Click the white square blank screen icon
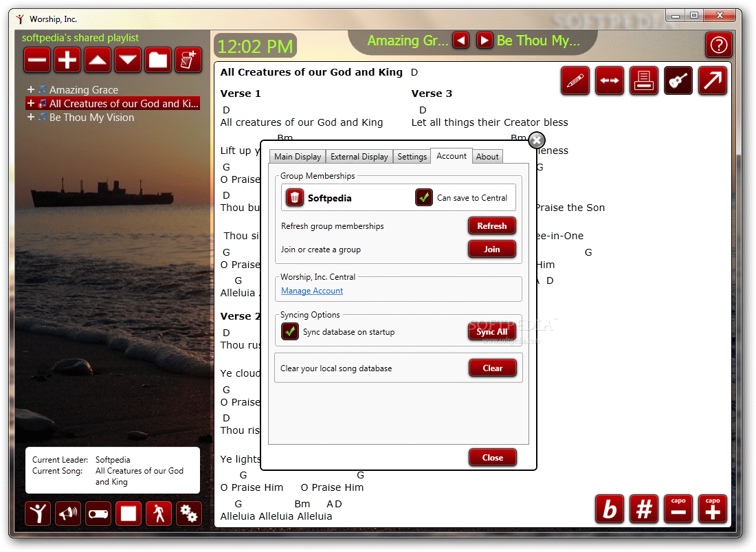This screenshot has width=756, height=552. (x=129, y=514)
